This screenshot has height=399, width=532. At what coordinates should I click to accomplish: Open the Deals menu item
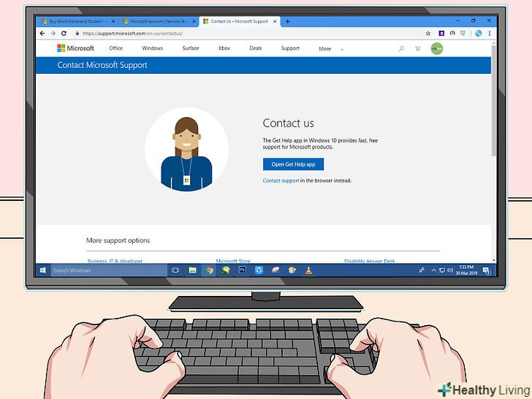(256, 48)
